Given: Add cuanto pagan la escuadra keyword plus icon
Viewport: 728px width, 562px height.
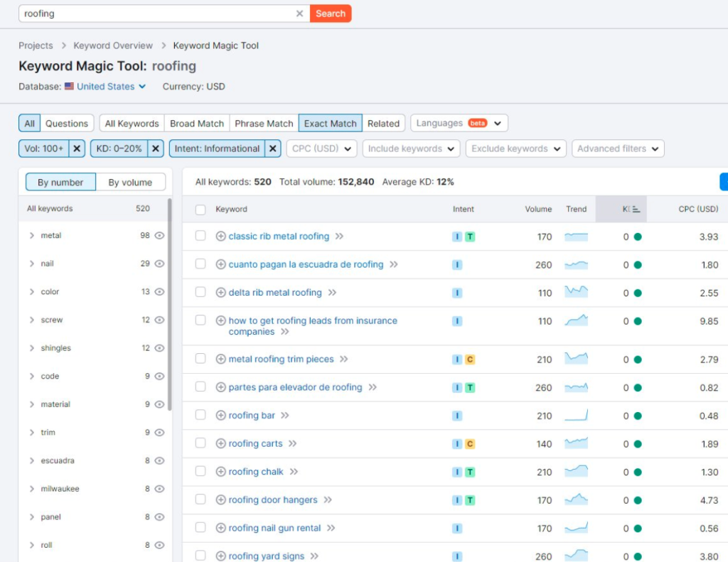Looking at the screenshot, I should [x=221, y=264].
